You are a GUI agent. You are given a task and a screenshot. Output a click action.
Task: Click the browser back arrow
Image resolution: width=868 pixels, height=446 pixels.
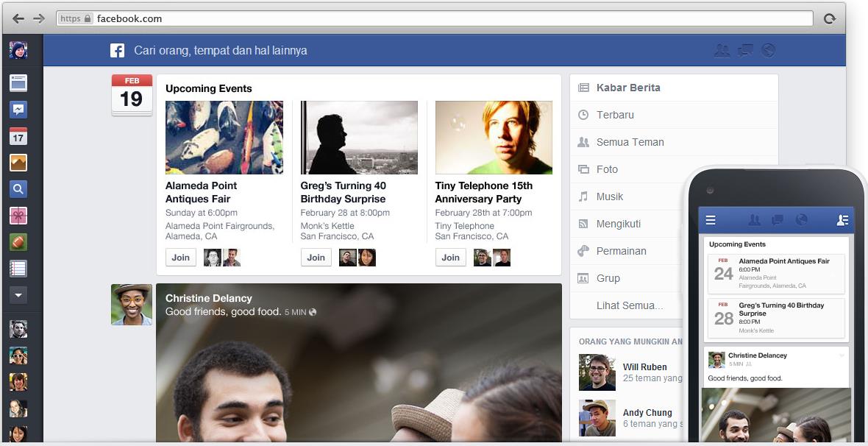pyautogui.click(x=18, y=19)
